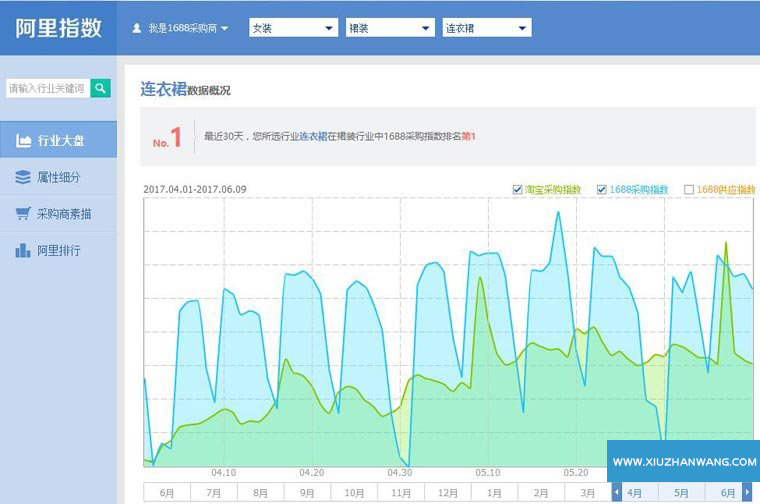The image size is (760, 504).
Task: Click the green search magnifier button
Action: [101, 89]
